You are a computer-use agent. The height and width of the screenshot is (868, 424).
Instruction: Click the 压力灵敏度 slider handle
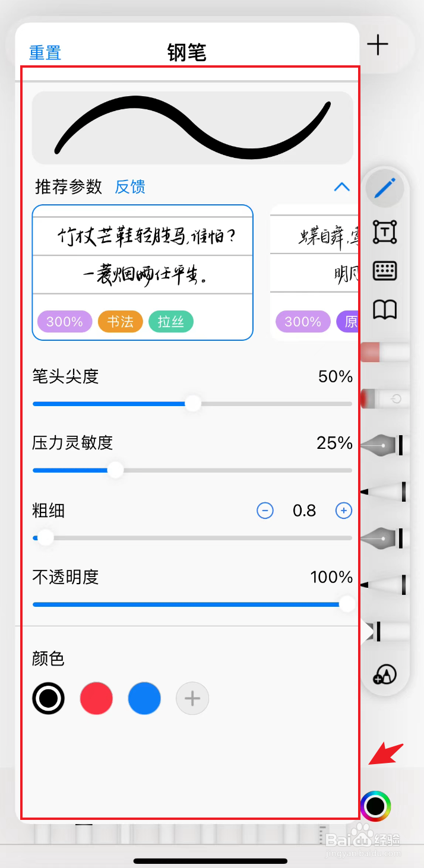[x=115, y=470]
